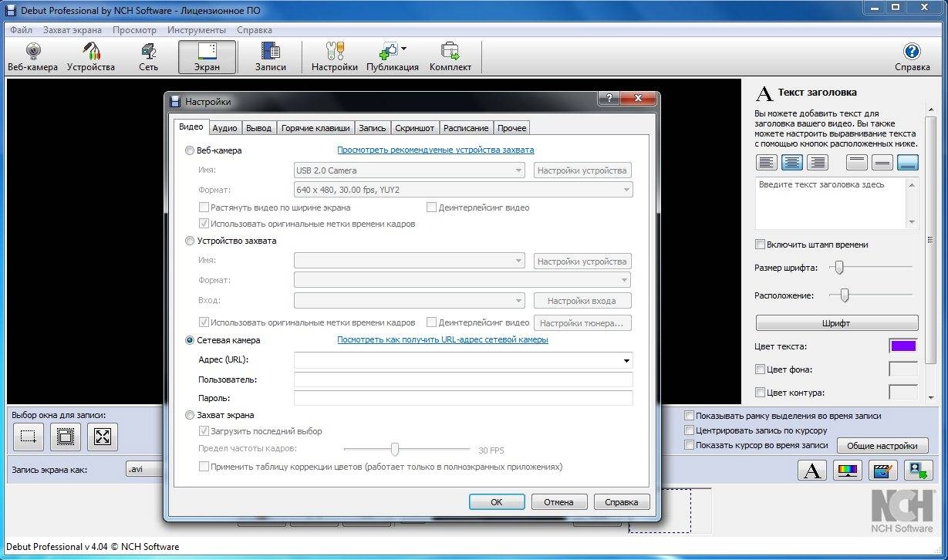
Task: Enable Показывать рамку выделения во время записи
Action: click(x=690, y=416)
